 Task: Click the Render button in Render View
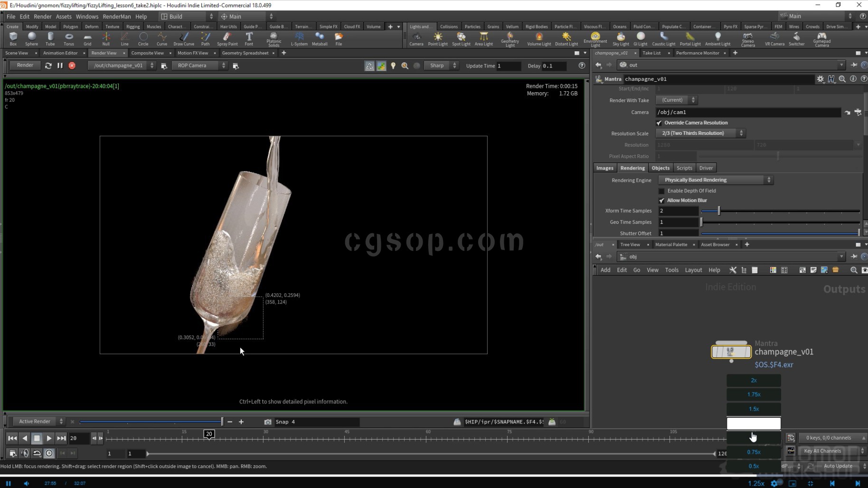(25, 65)
